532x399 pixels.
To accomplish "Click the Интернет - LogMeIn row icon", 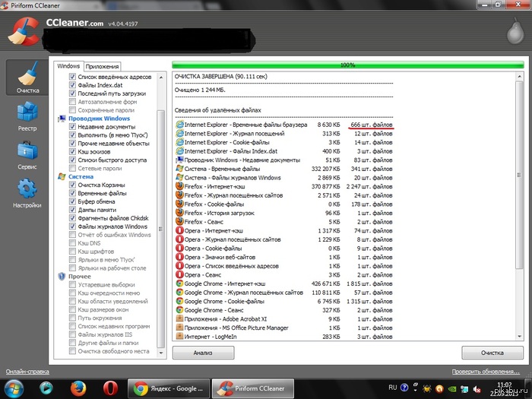I will click(x=179, y=336).
